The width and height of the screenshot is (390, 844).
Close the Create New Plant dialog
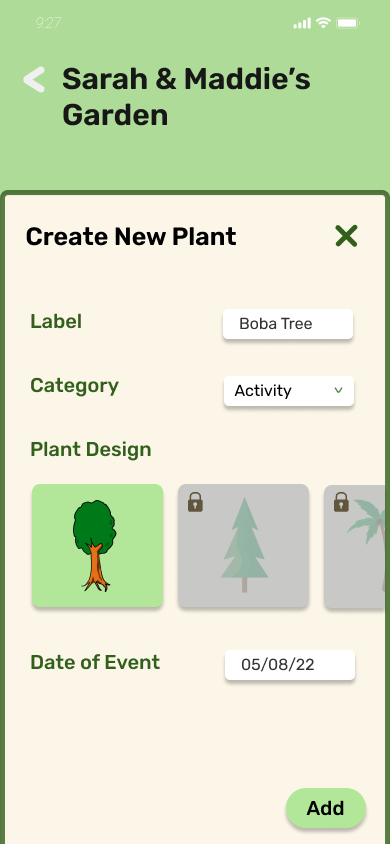pos(346,236)
